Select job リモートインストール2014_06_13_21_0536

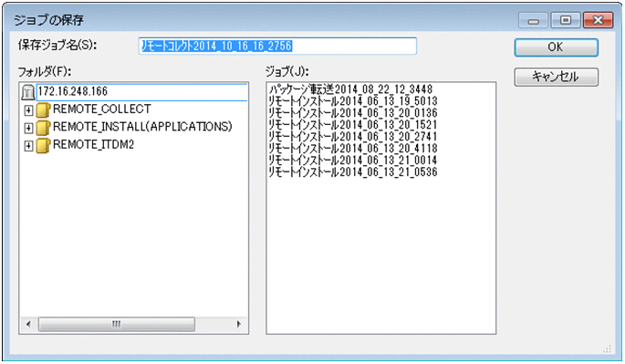353,172
